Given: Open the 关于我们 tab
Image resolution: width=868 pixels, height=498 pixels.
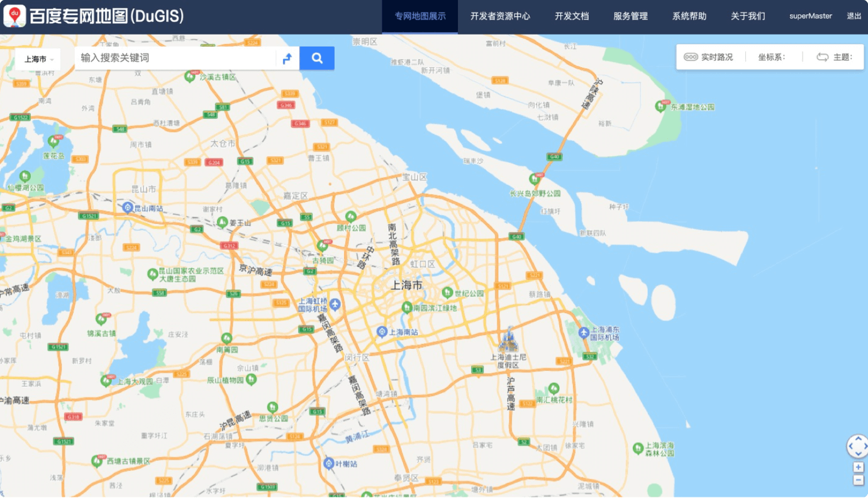Looking at the screenshot, I should [748, 16].
